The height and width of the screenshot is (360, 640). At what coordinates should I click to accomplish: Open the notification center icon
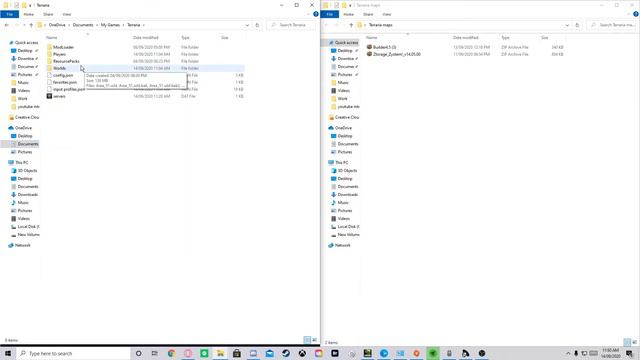[x=629, y=353]
